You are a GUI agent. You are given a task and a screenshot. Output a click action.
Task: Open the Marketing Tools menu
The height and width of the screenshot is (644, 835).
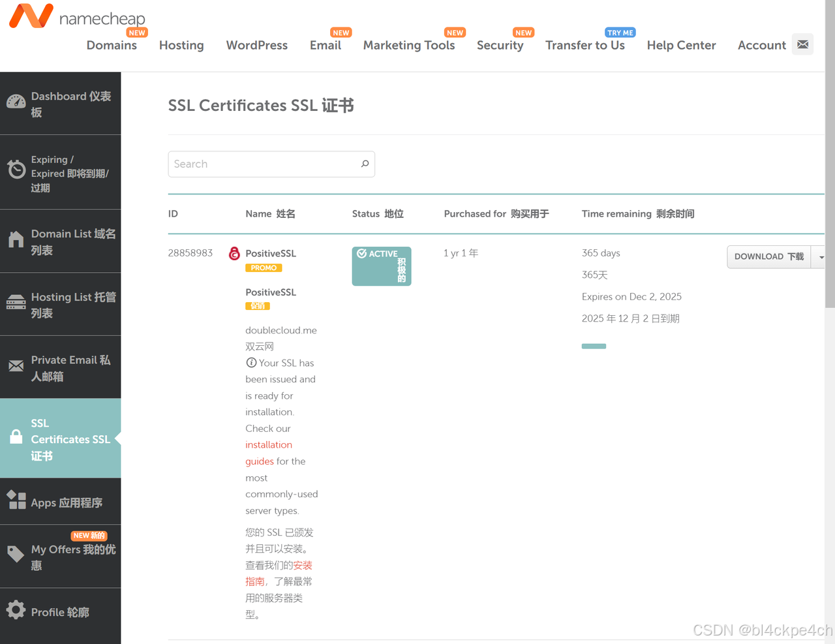click(409, 45)
